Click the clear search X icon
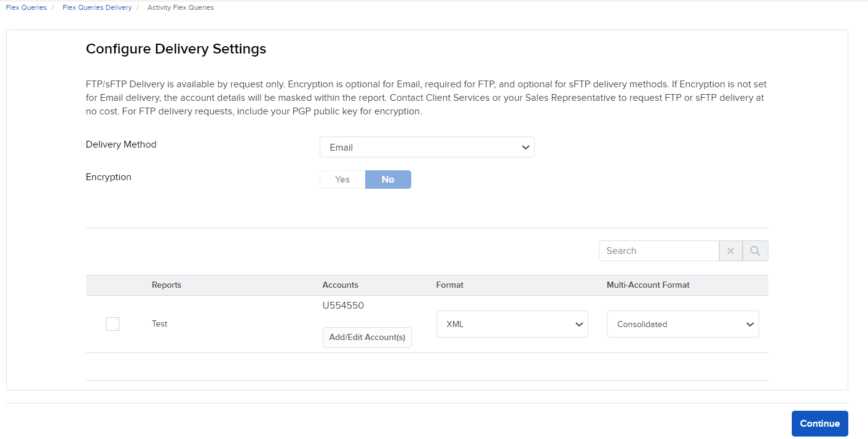The height and width of the screenshot is (439, 868). coord(730,250)
